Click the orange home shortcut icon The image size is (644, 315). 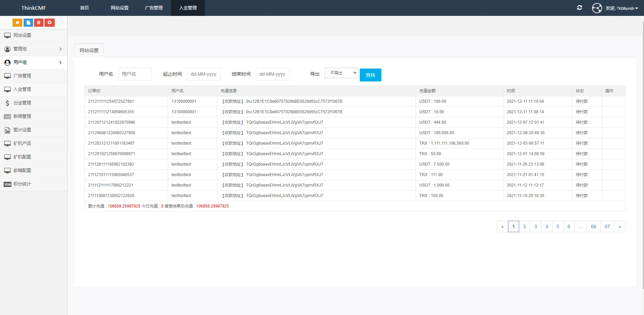click(x=17, y=23)
